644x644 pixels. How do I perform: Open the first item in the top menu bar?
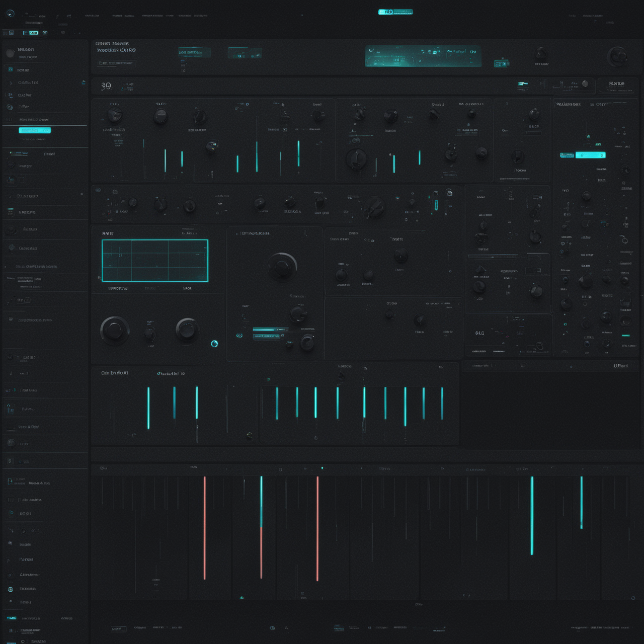click(x=42, y=16)
